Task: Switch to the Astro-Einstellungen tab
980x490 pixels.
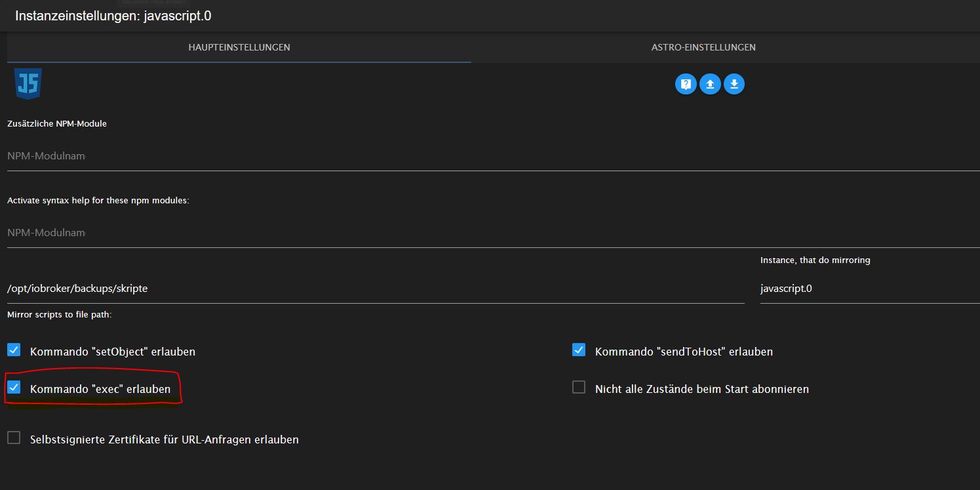Action: click(703, 47)
